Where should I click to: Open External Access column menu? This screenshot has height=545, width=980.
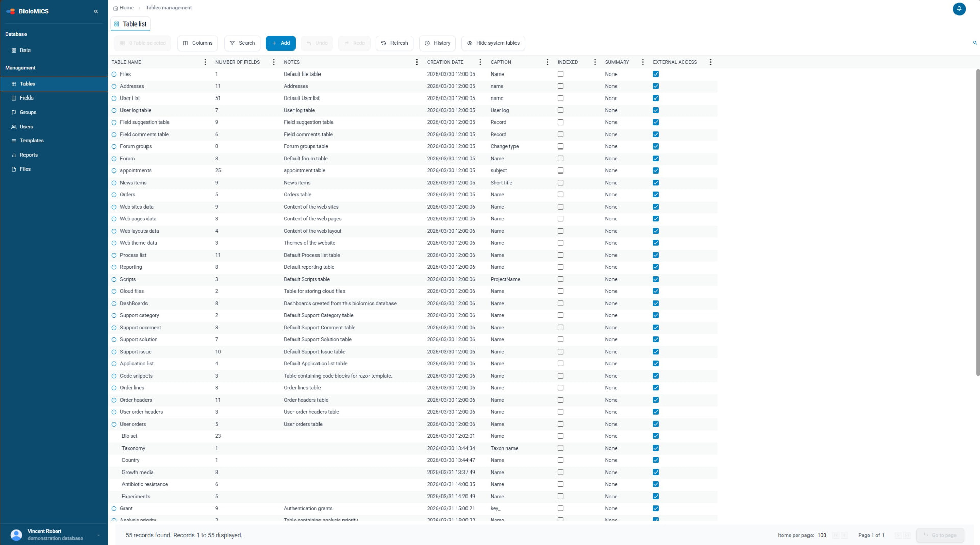tap(710, 62)
